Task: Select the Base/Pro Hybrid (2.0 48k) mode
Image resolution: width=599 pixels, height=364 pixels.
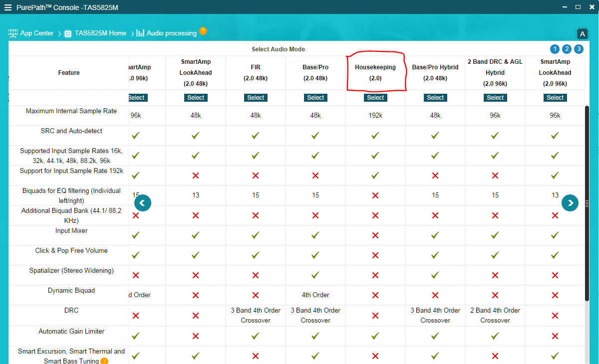Action: point(435,98)
